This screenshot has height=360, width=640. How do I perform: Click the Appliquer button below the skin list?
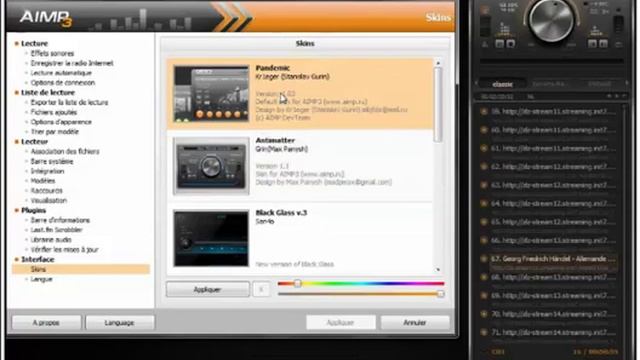tap(208, 289)
